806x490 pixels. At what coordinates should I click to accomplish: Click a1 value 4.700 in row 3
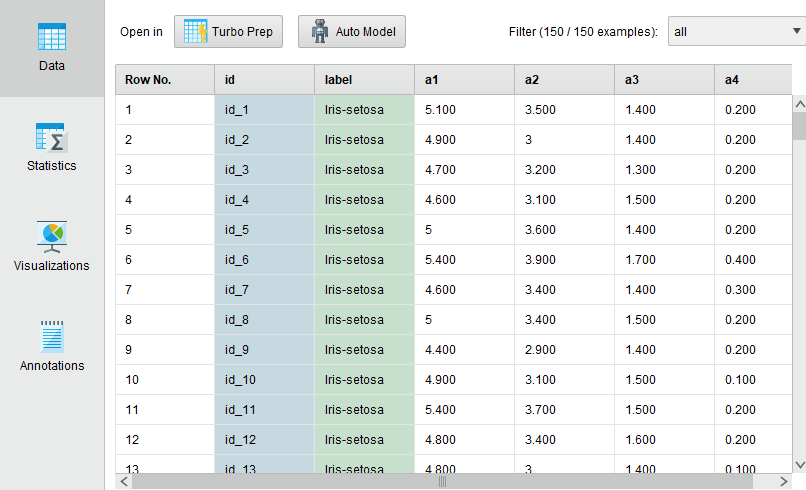click(x=464, y=170)
